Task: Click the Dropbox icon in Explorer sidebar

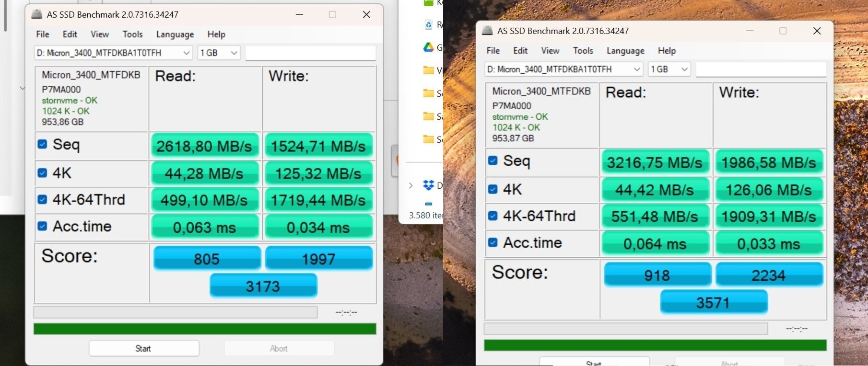Action: (428, 185)
